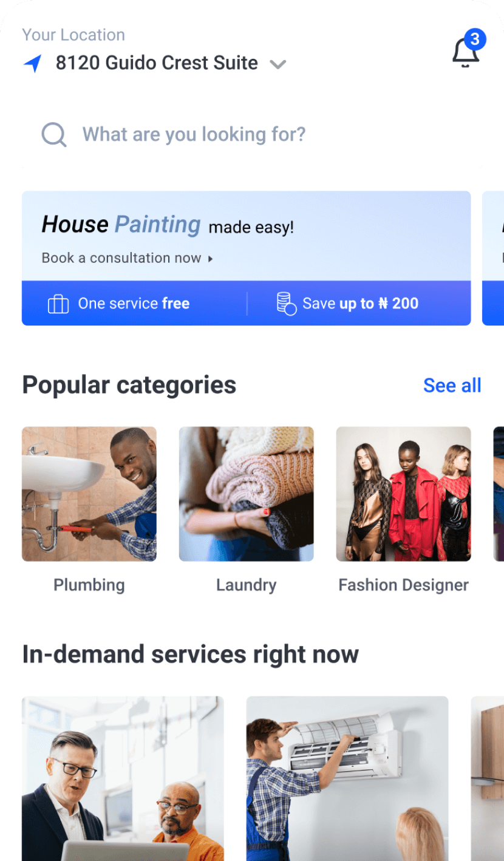504x861 pixels.
Task: Open the business consultation service card
Action: [123, 778]
